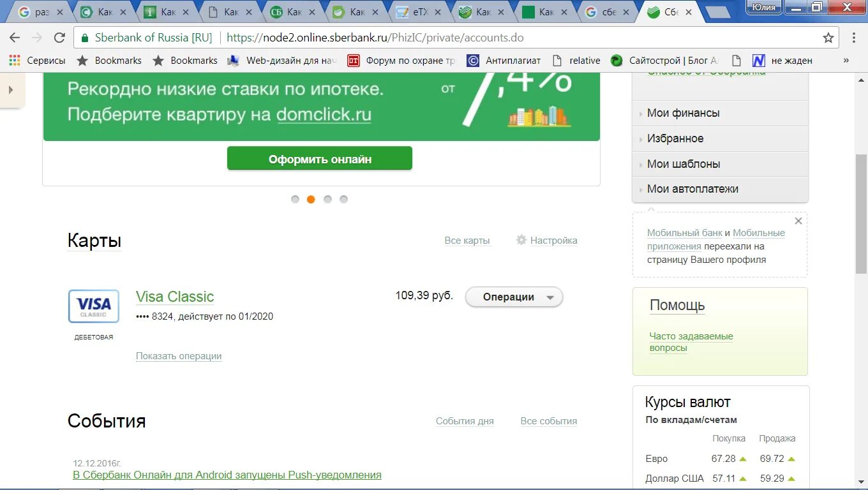Image resolution: width=868 pixels, height=490 pixels.
Task: Expand the Мои финансы section
Action: point(720,113)
